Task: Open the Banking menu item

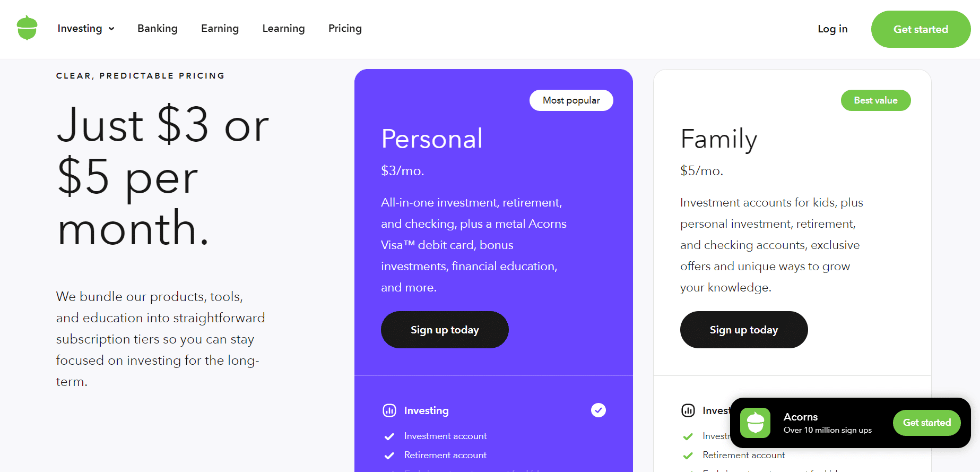Action: click(158, 28)
